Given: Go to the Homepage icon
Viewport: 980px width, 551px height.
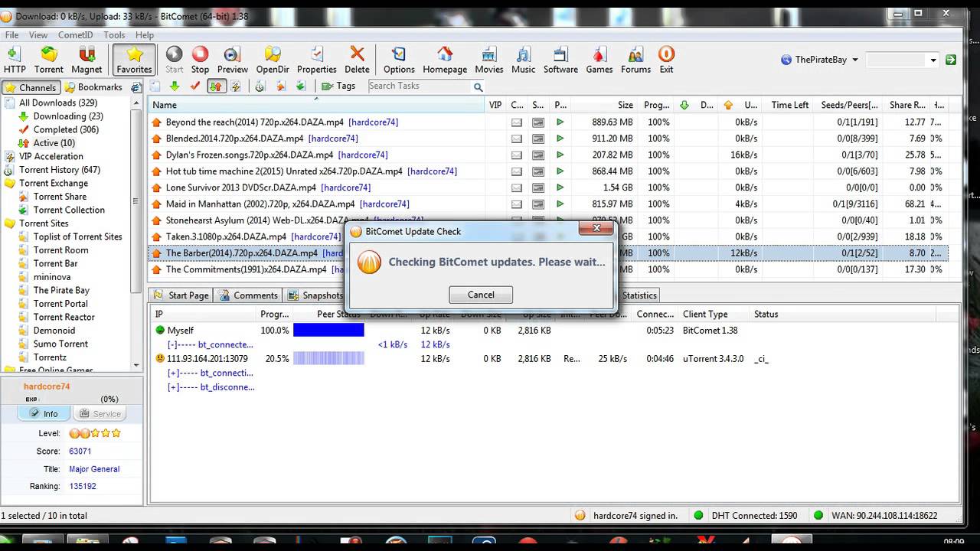Looking at the screenshot, I should click(x=445, y=60).
